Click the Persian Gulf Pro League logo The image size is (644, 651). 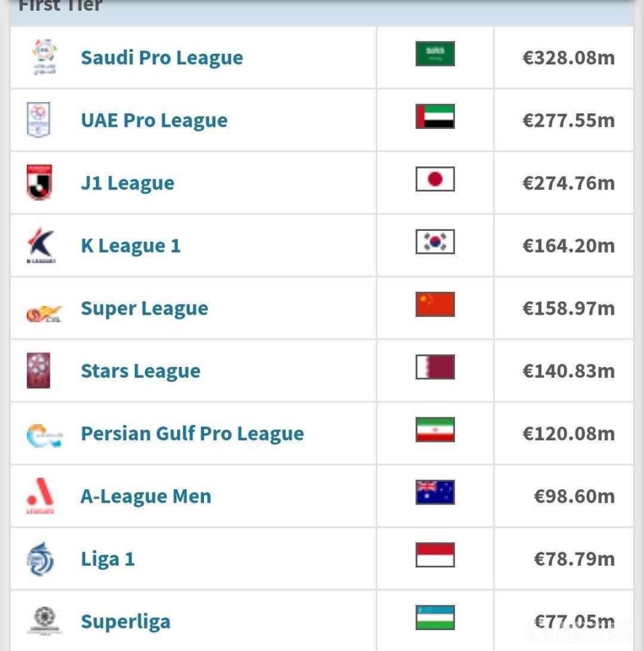pos(44,435)
